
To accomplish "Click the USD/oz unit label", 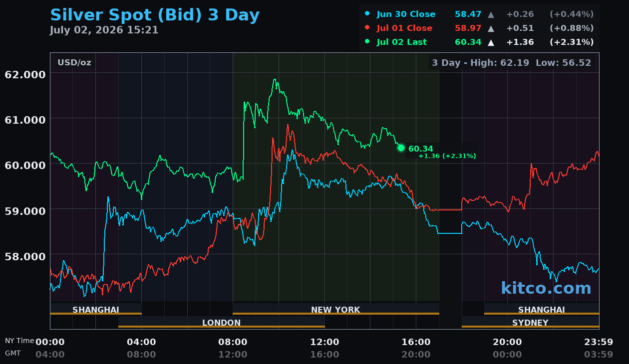I will click(74, 63).
